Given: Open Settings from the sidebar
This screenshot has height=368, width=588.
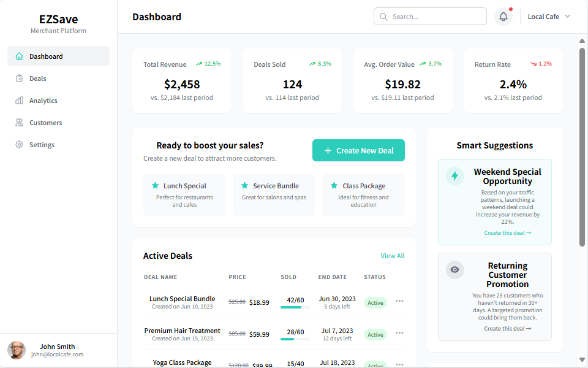Looking at the screenshot, I should (42, 145).
